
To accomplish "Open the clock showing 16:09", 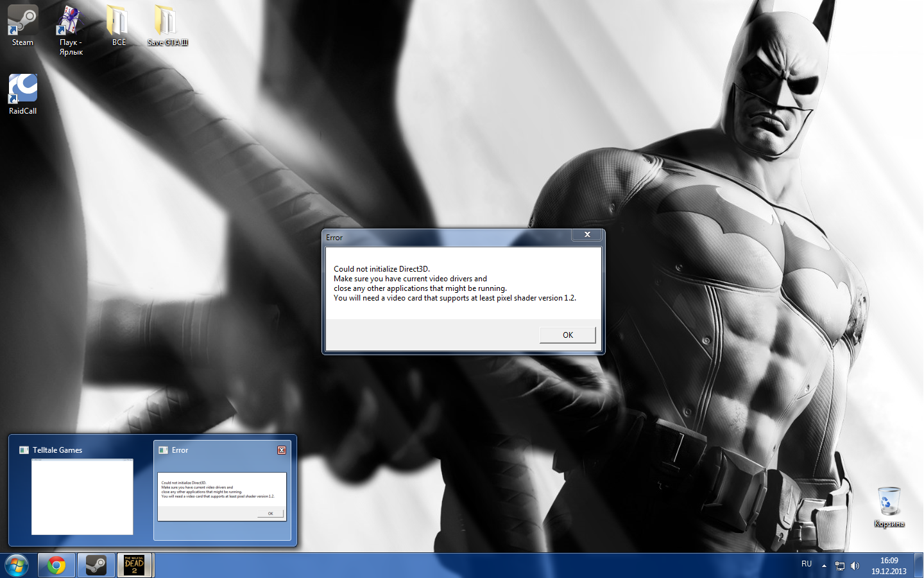I will coord(889,565).
